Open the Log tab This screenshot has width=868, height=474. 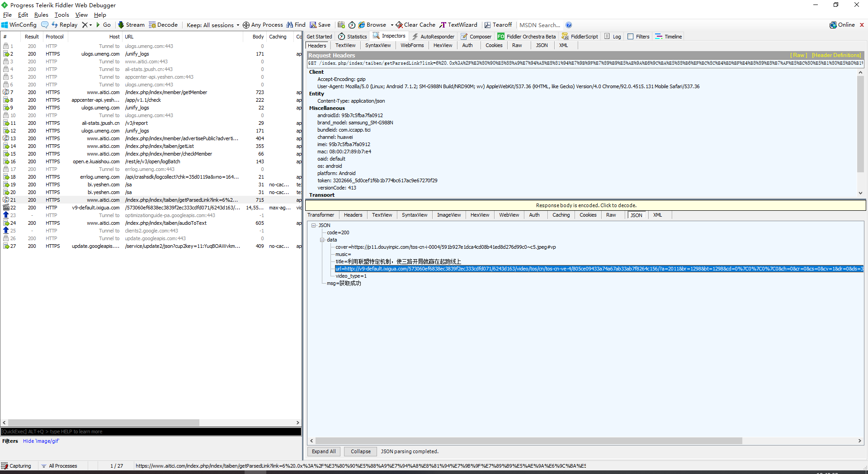(613, 37)
